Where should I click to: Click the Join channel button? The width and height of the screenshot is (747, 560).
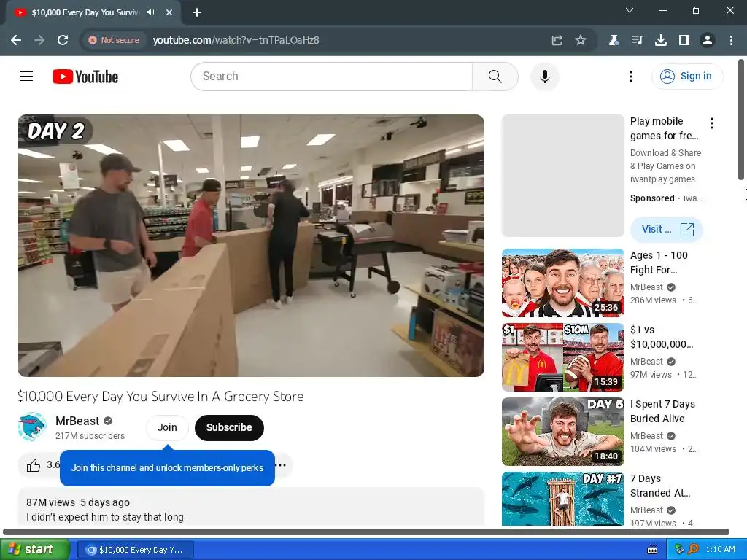167,427
